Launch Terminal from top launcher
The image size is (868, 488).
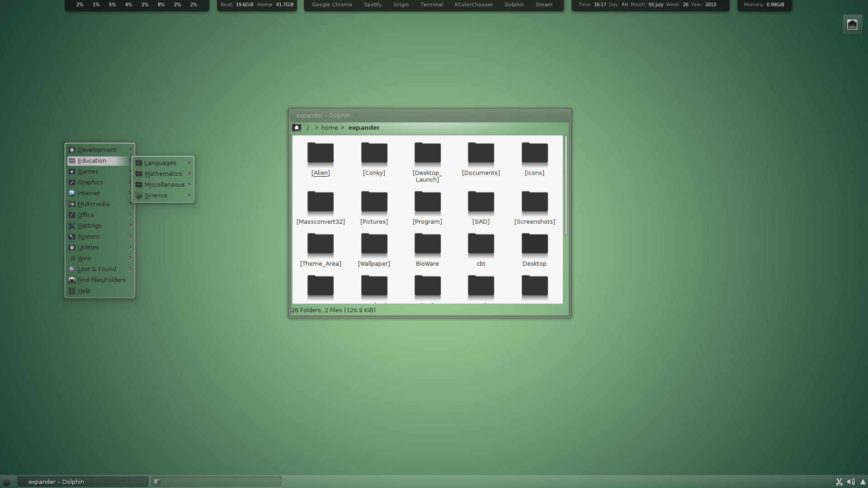coord(431,5)
